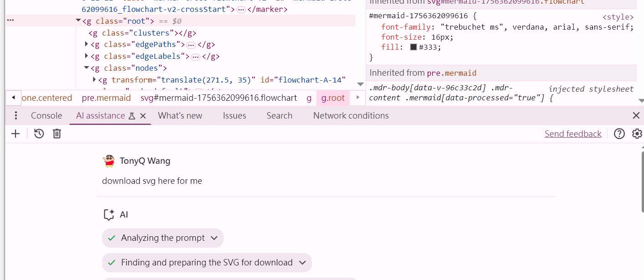Collapse the g root element
The width and height of the screenshot is (644, 280).
coord(78,21)
